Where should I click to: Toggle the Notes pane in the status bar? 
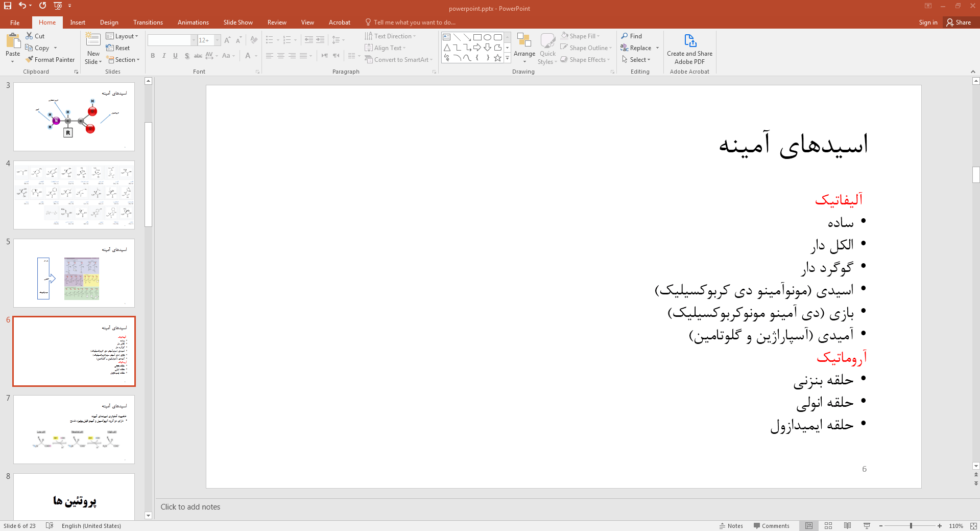(731, 526)
